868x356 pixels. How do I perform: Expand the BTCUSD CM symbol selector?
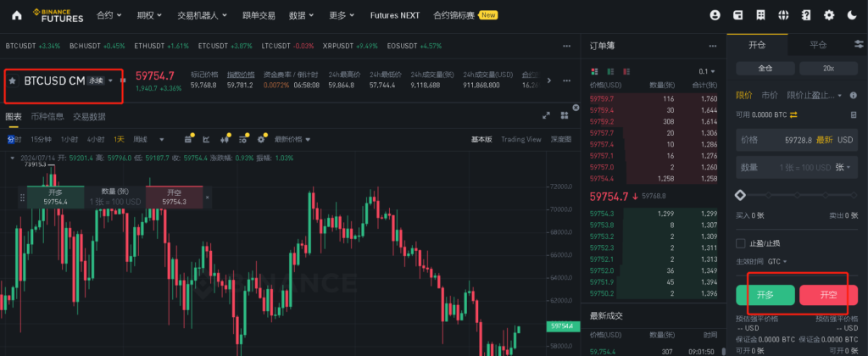tap(111, 81)
